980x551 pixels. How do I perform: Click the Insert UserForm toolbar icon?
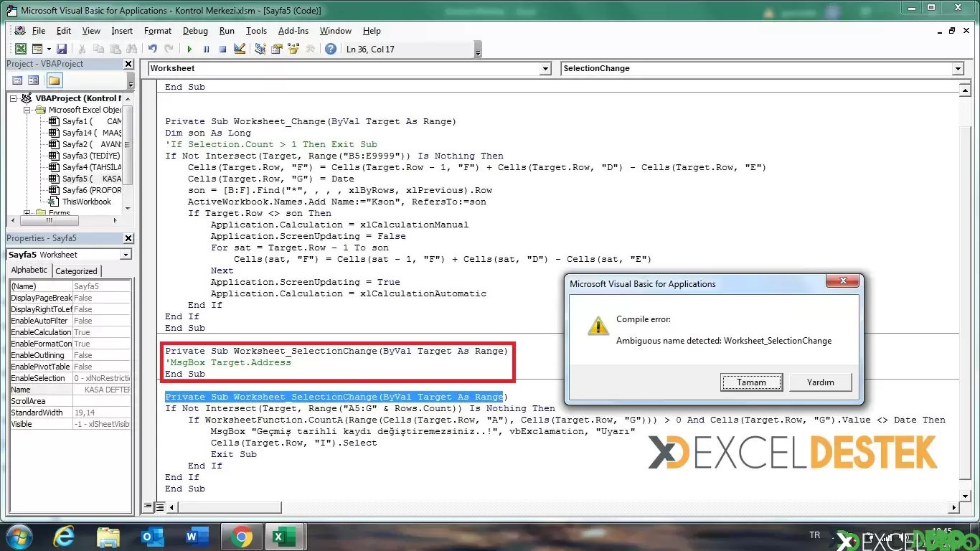pyautogui.click(x=36, y=49)
